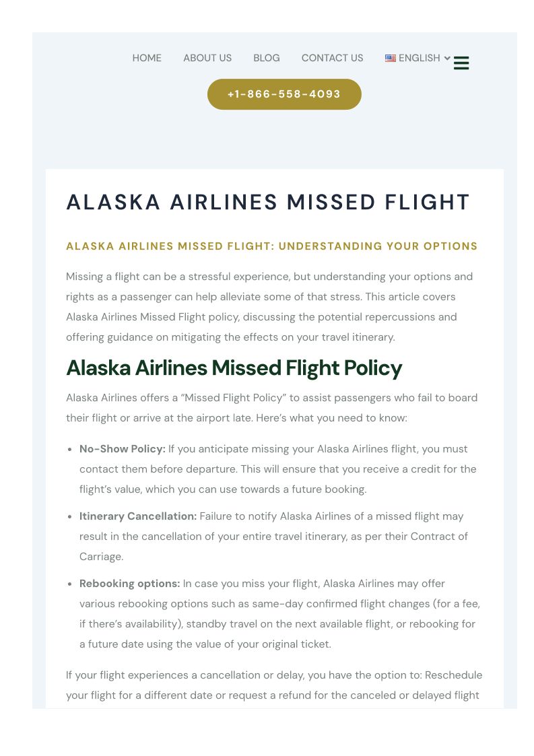Image resolution: width=534 pixels, height=756 pixels.
Task: Select CONTACT US in navigation
Action: click(x=332, y=59)
